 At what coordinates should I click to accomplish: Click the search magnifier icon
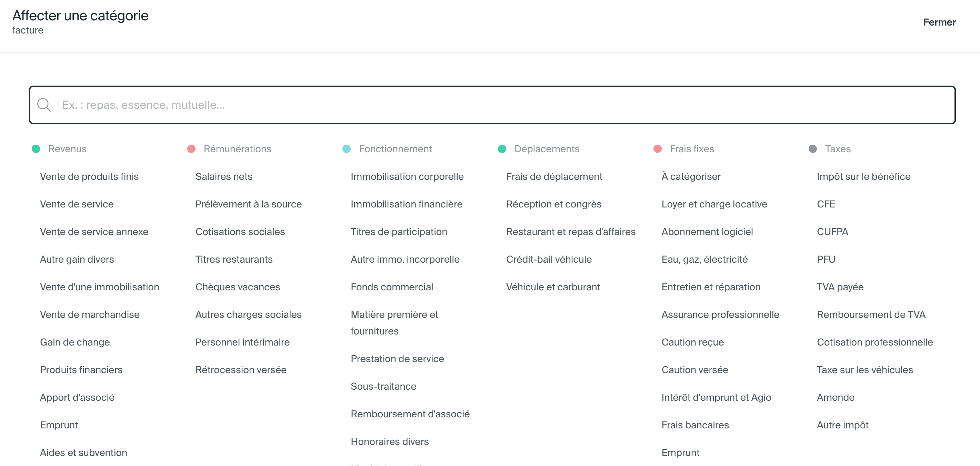[x=44, y=105]
